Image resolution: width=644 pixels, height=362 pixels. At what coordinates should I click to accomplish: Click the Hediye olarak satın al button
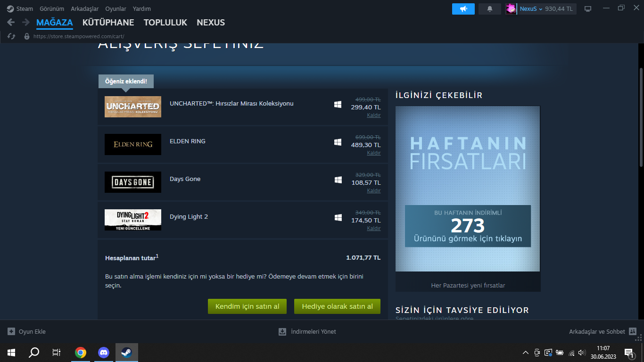[338, 306]
